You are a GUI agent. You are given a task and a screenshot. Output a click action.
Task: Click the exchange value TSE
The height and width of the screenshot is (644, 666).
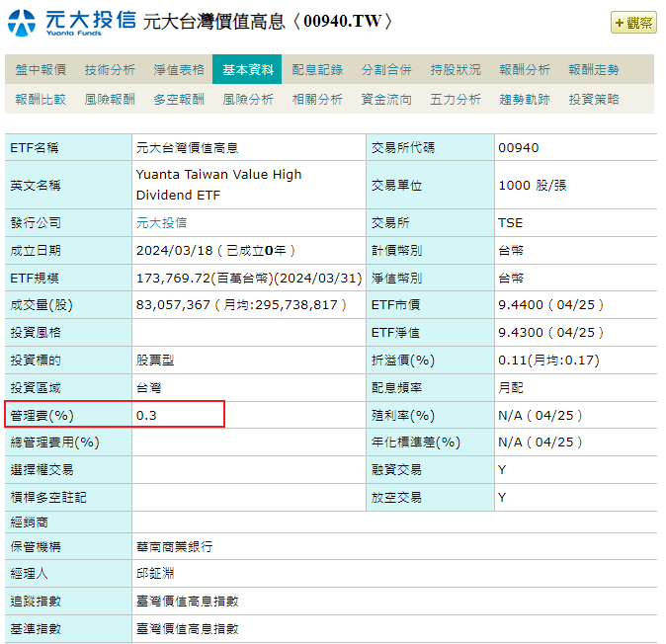(510, 223)
